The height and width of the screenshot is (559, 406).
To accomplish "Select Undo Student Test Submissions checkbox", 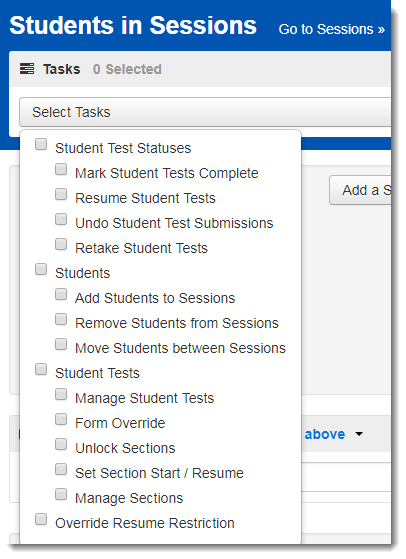I will click(61, 219).
